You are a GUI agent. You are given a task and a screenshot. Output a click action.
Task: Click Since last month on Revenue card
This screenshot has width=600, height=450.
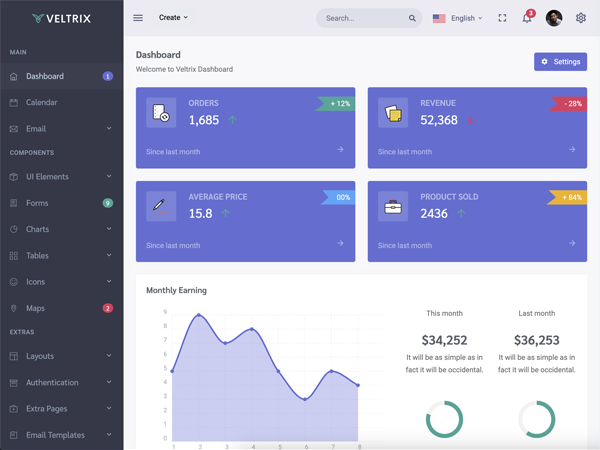point(405,152)
